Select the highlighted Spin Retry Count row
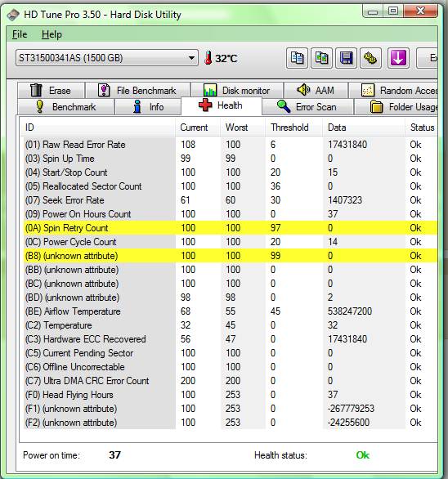Screen dimensions: 448x479 231,228
